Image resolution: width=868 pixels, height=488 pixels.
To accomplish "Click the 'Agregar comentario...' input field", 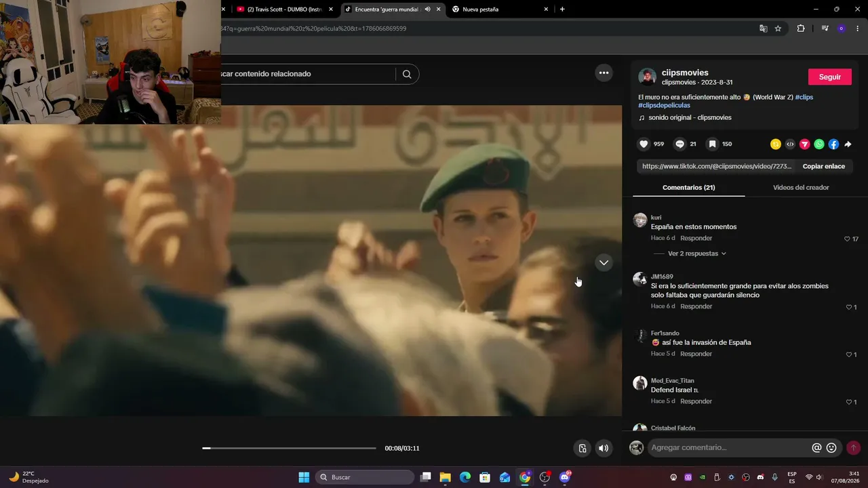I will coord(729,448).
